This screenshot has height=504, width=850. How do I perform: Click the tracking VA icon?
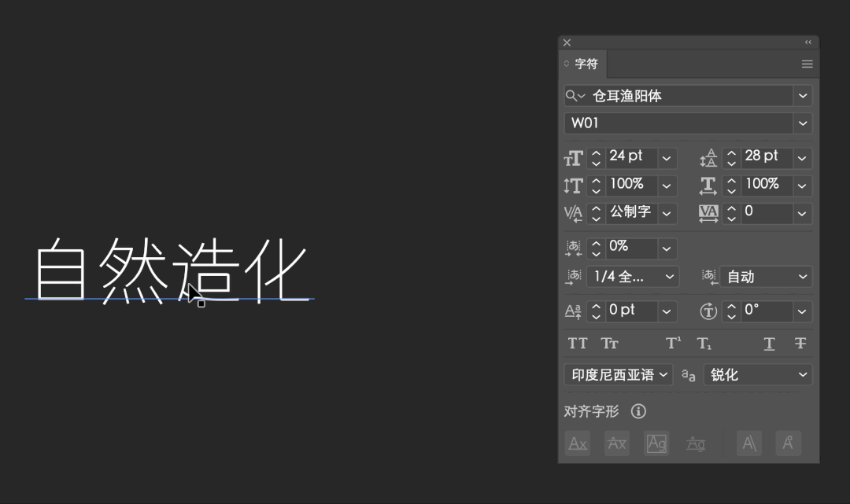708,213
